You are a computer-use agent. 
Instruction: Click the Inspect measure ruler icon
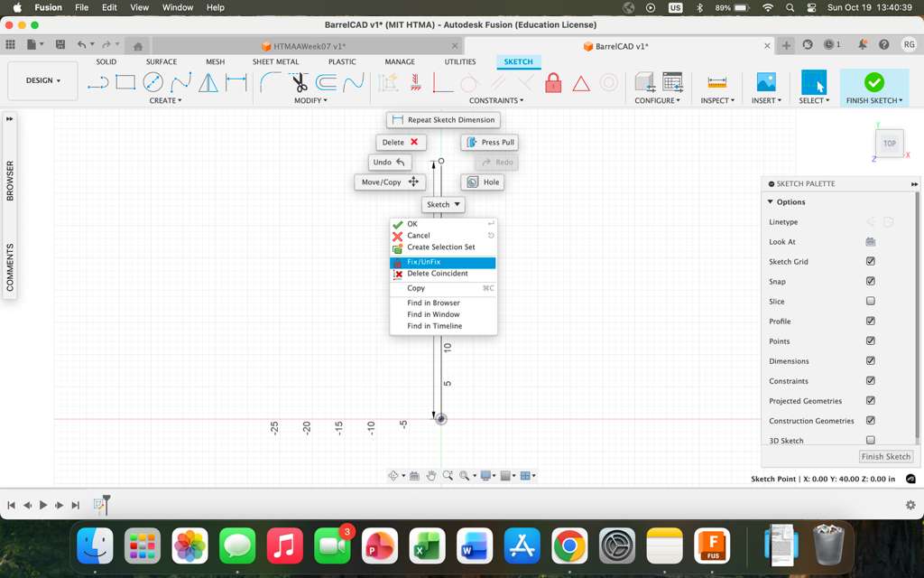(x=717, y=83)
